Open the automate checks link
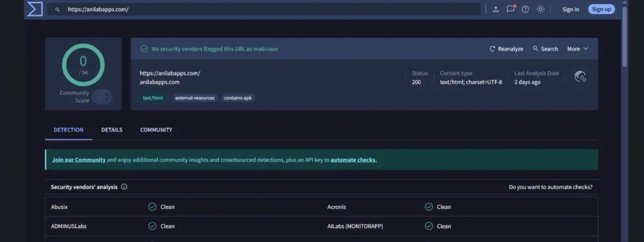This screenshot has width=644, height=242. click(353, 159)
